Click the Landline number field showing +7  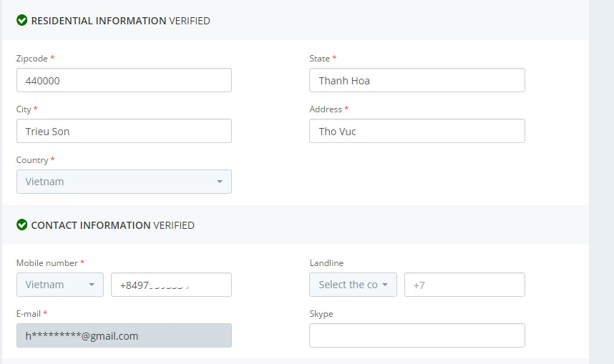464,285
